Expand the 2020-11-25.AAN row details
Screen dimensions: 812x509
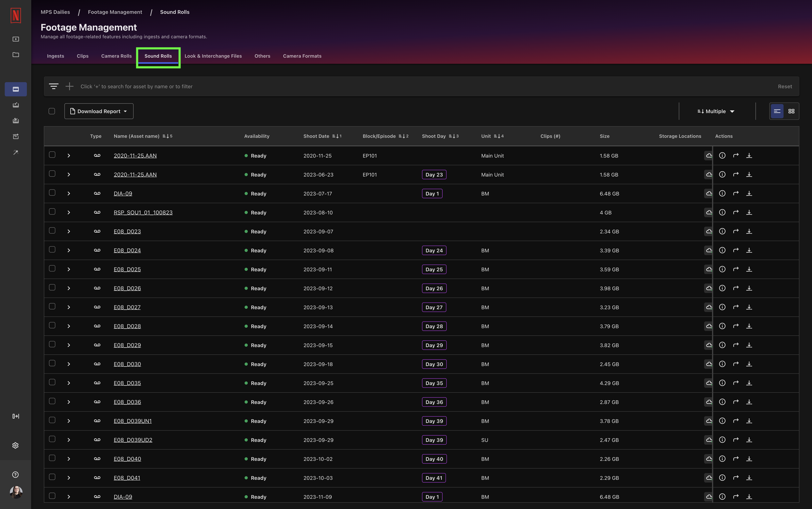[69, 156]
